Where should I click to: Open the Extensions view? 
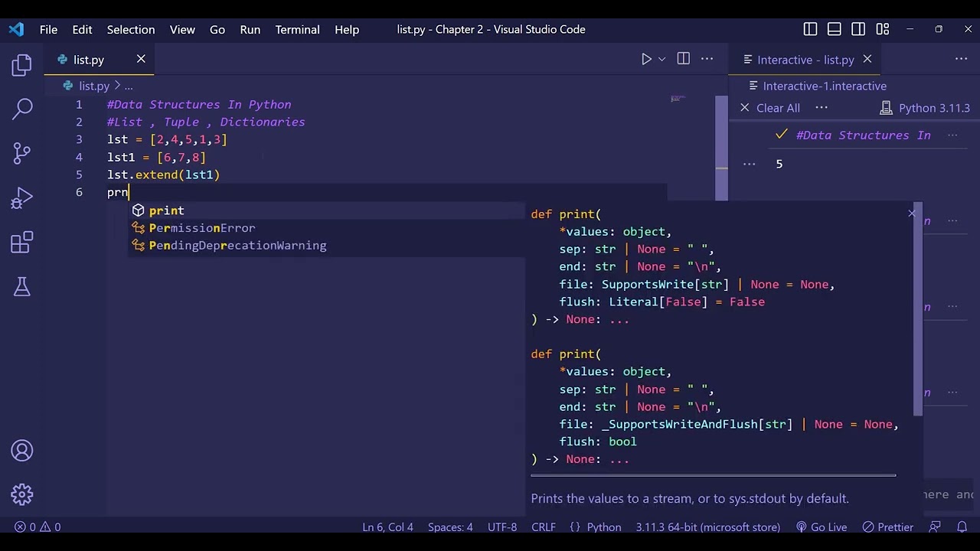(x=22, y=243)
